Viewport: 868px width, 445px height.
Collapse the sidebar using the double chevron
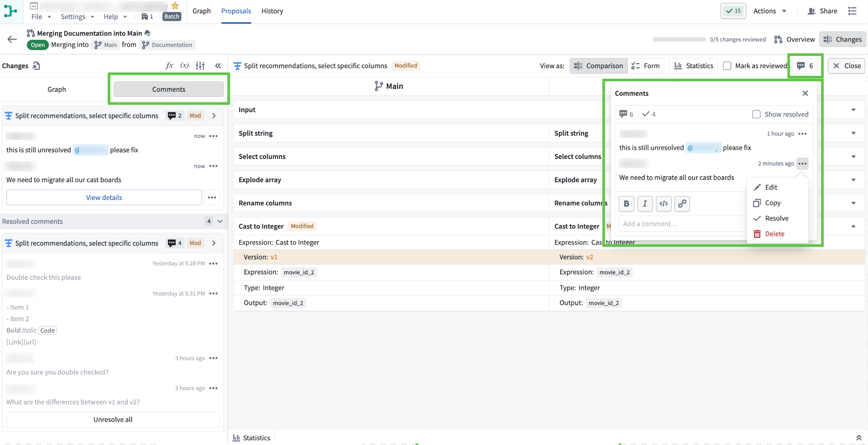218,66
